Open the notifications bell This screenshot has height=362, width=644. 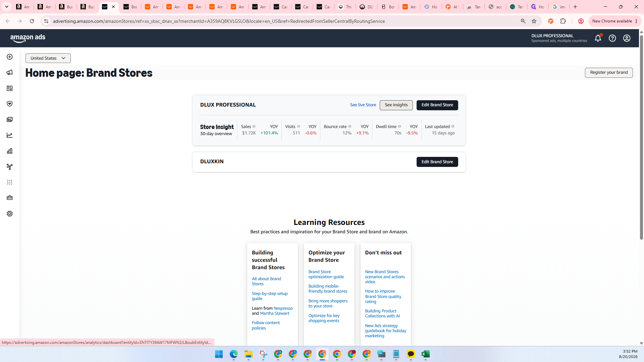tap(598, 38)
